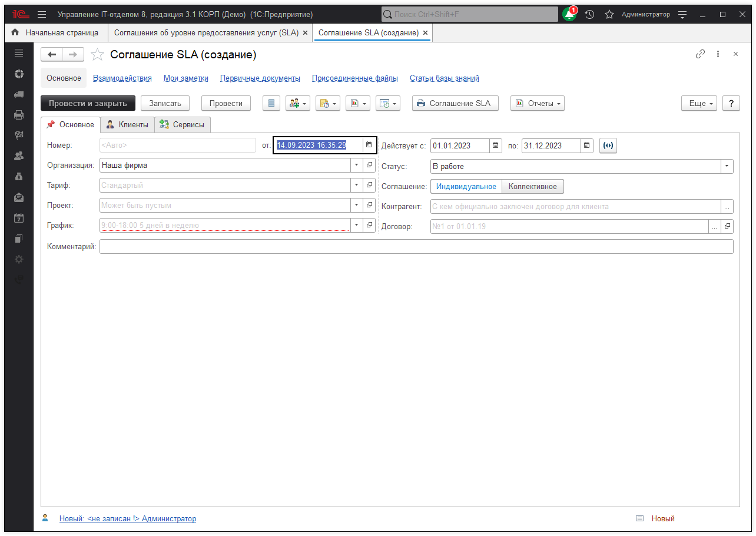Image resolution: width=756 pixels, height=536 pixels.
Task: Click the period selection button after end date
Action: [x=608, y=145]
